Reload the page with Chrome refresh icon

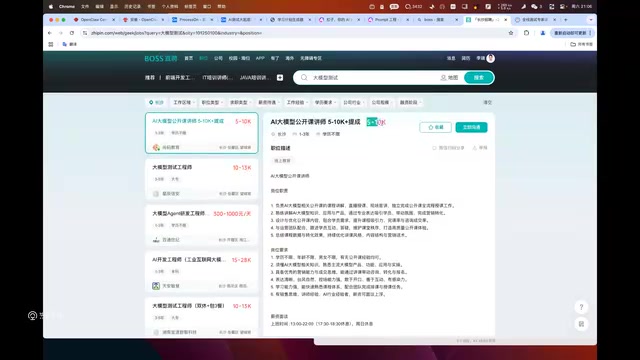pyautogui.click(x=72, y=33)
